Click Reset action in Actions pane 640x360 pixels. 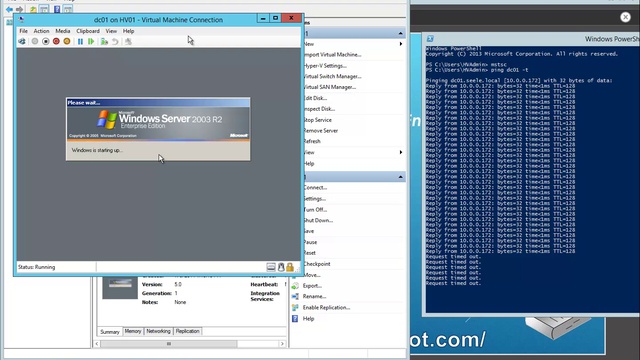pyautogui.click(x=310, y=253)
